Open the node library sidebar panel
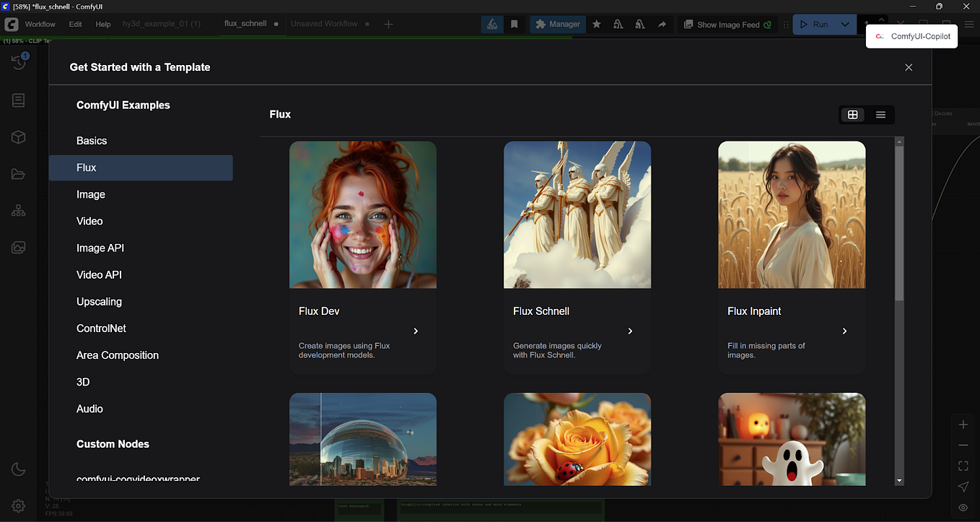The width and height of the screenshot is (980, 522). [18, 100]
